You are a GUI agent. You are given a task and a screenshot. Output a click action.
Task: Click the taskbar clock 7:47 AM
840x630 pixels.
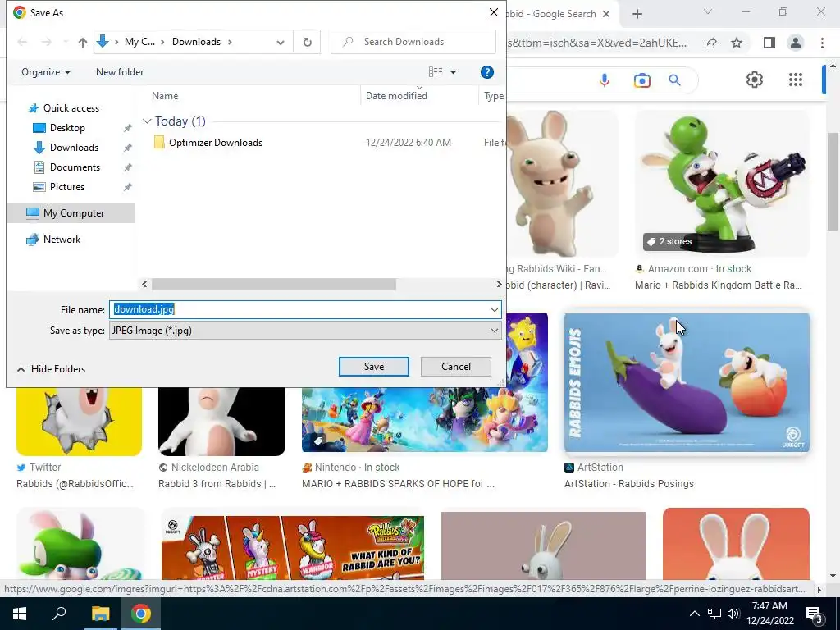(769, 614)
